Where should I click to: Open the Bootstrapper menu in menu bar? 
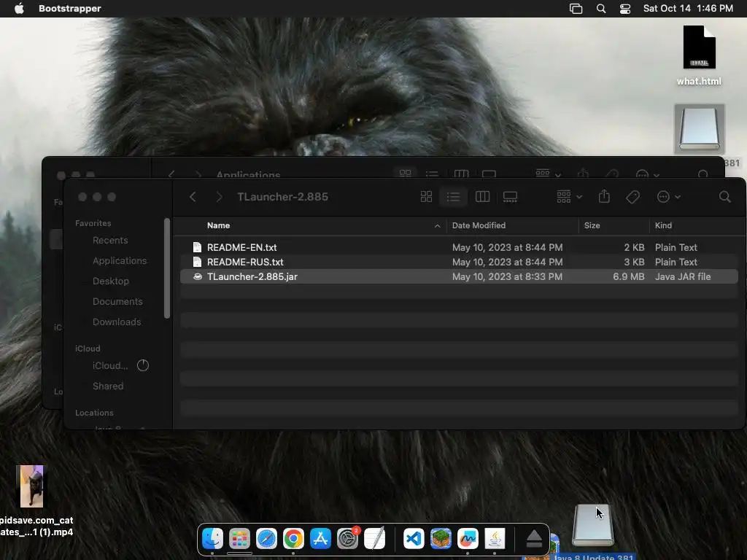click(x=69, y=9)
